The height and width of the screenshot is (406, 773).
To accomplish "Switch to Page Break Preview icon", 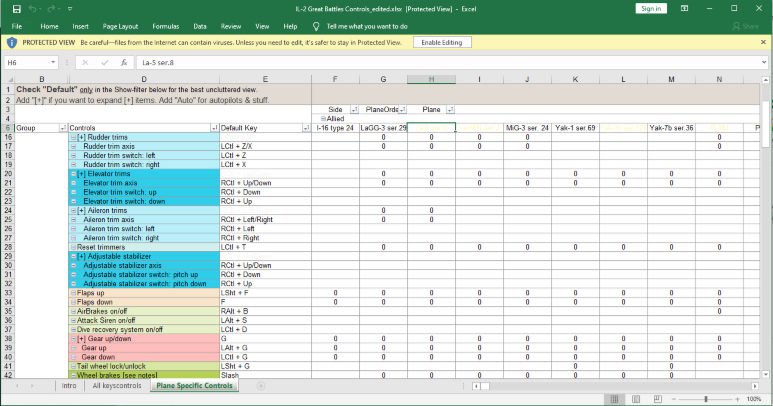I will (x=658, y=399).
